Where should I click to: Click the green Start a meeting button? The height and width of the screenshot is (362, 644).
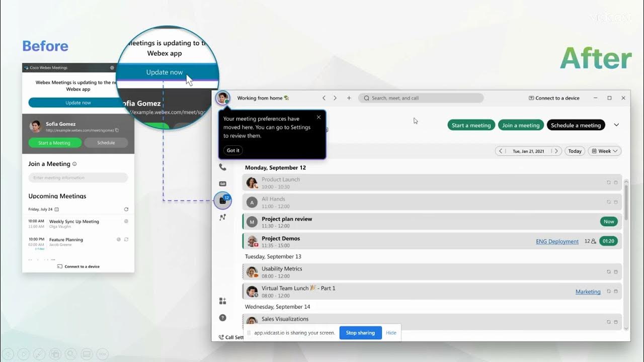coord(471,125)
